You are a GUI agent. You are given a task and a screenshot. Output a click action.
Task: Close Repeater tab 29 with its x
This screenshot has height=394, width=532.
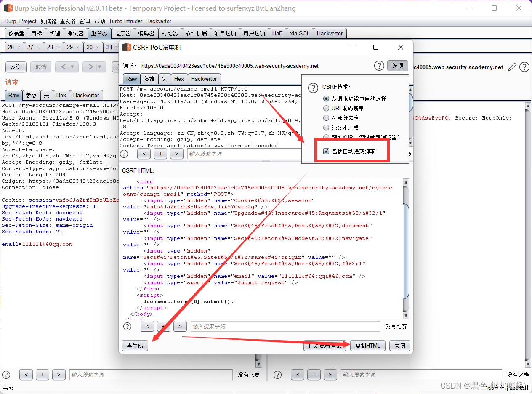(78, 48)
